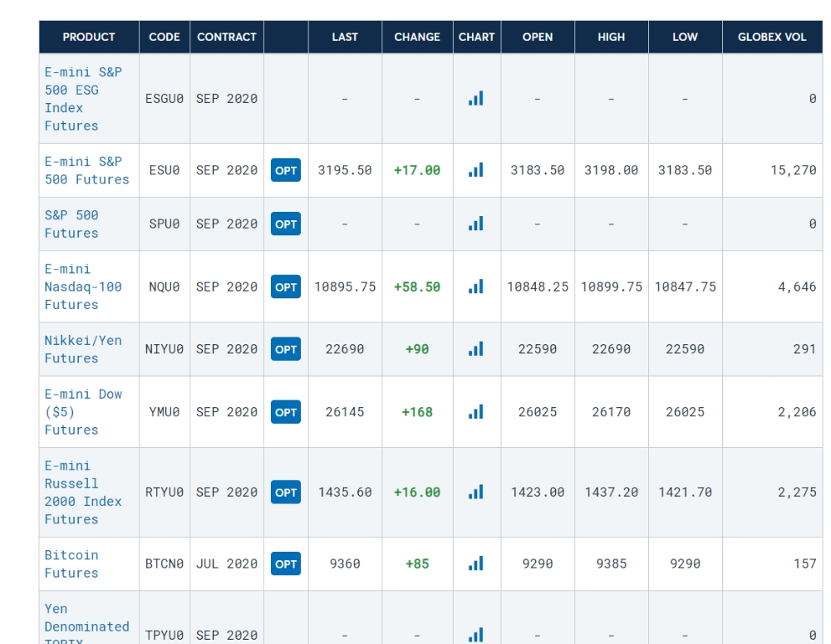The image size is (831, 644).
Task: Open Bitcoin Futures product link
Action: pos(71,563)
